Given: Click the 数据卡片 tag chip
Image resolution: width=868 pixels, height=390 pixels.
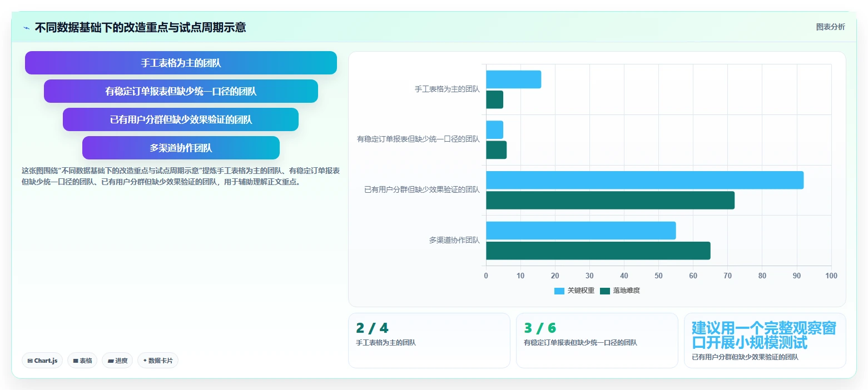Looking at the screenshot, I should tap(158, 361).
